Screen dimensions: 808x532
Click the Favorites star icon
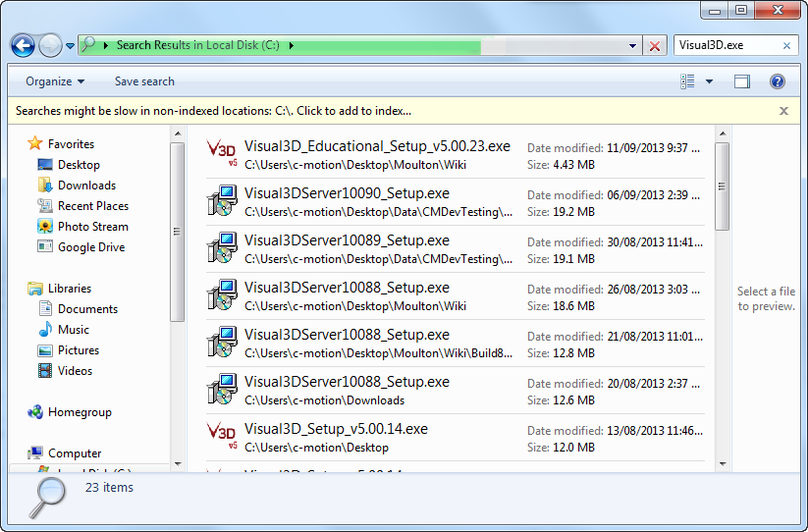(35, 143)
